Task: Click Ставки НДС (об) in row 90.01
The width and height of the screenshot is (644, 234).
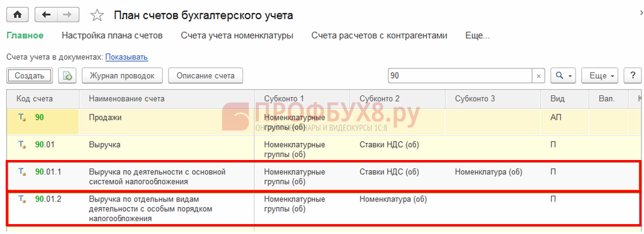Action: tap(389, 144)
